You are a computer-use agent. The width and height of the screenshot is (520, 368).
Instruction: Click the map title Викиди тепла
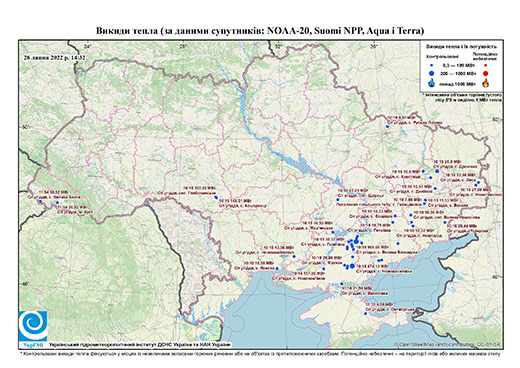pyautogui.click(x=260, y=31)
